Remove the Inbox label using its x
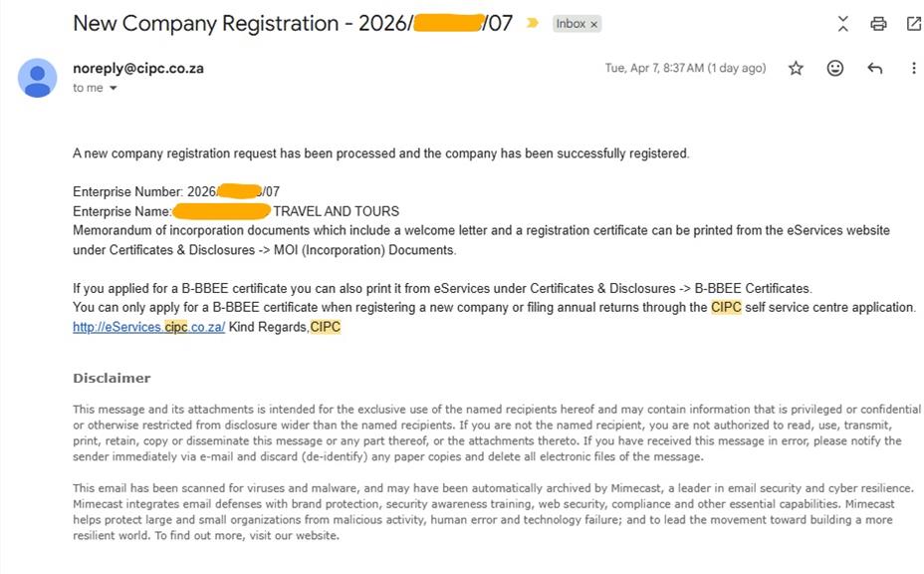Viewport: 924px width, 574px height. tap(594, 24)
